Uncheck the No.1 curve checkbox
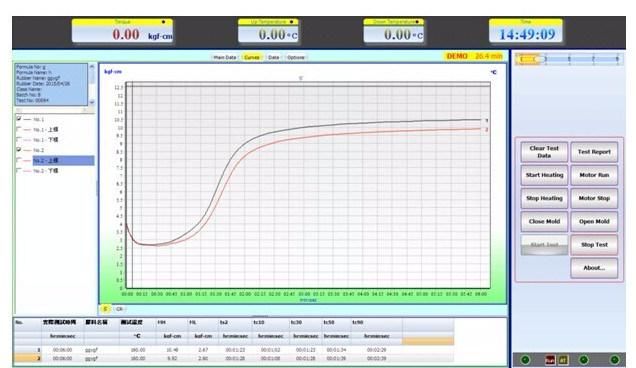 (19, 119)
